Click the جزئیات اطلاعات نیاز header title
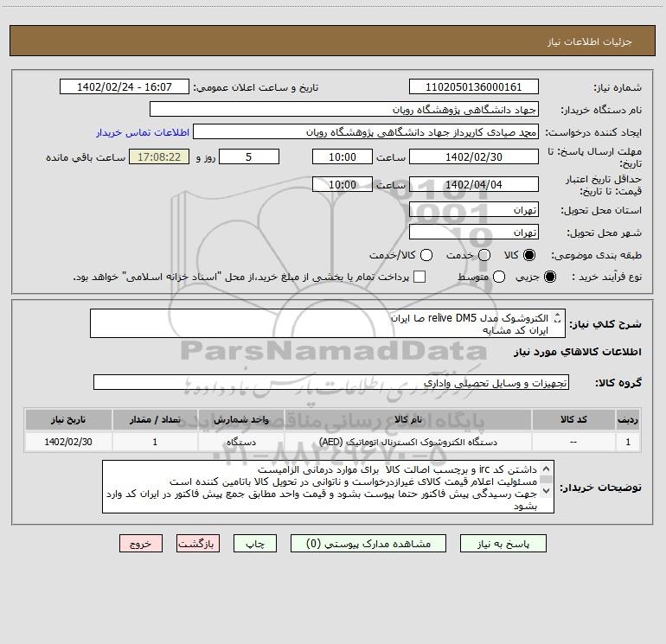 tap(589, 41)
